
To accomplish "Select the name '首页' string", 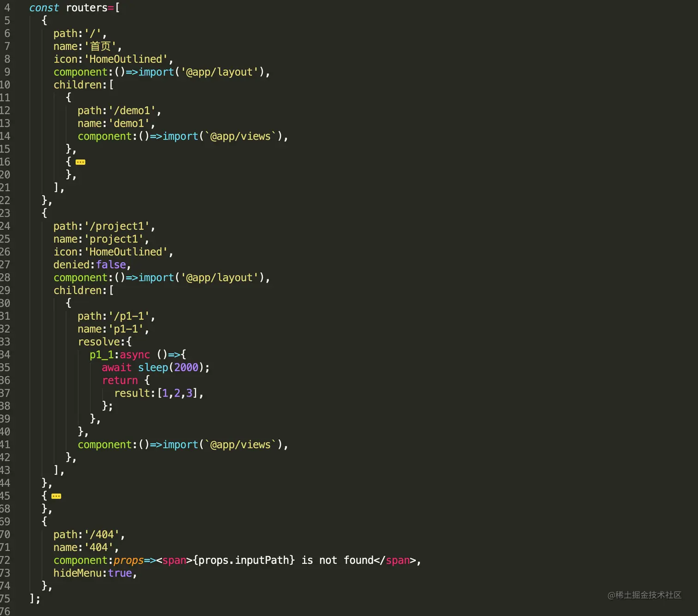I will [x=100, y=47].
